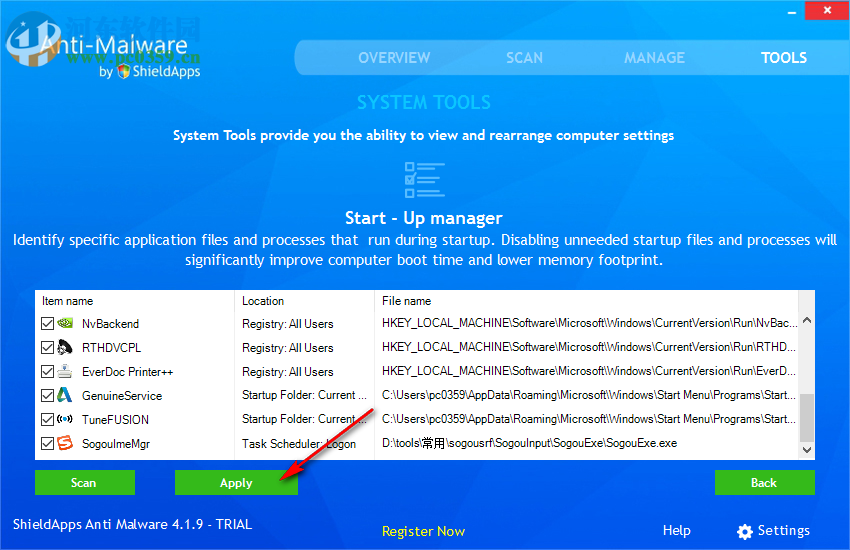Uncheck the RTHDVCPL startup item
Image resolution: width=850 pixels, height=550 pixels.
point(47,347)
